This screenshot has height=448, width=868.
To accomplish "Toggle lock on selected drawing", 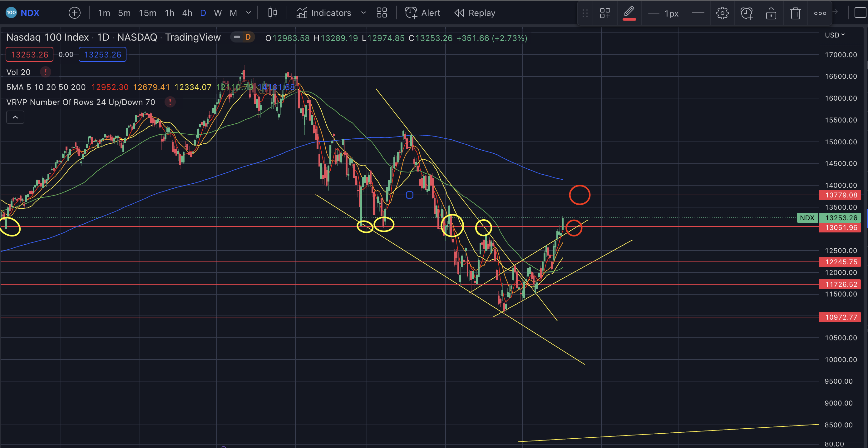I will click(x=771, y=13).
